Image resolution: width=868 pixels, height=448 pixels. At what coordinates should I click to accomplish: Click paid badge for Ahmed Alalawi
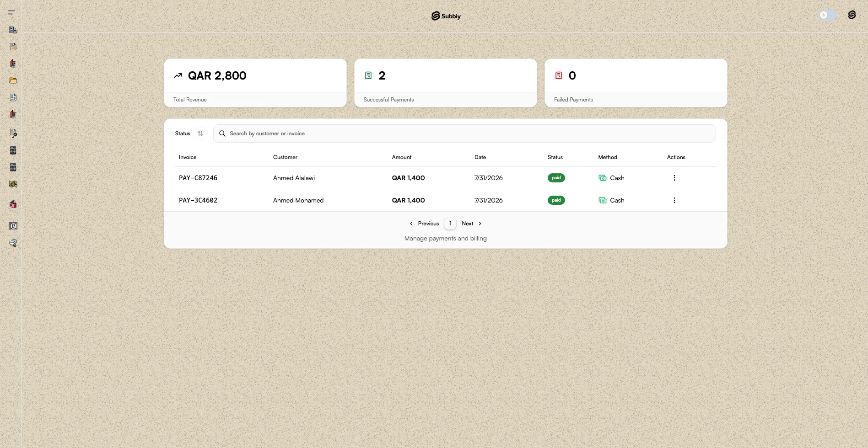[x=556, y=178]
